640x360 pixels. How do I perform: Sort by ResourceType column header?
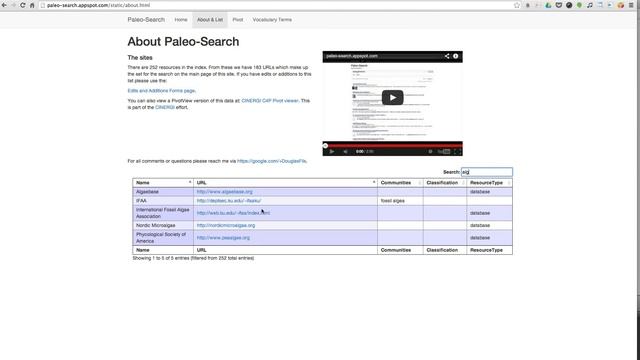(x=489, y=183)
